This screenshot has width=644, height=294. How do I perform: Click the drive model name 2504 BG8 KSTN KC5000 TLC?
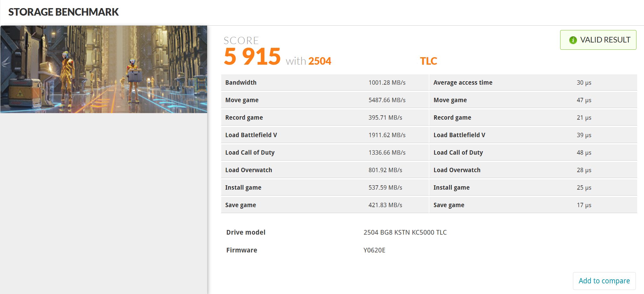point(405,232)
